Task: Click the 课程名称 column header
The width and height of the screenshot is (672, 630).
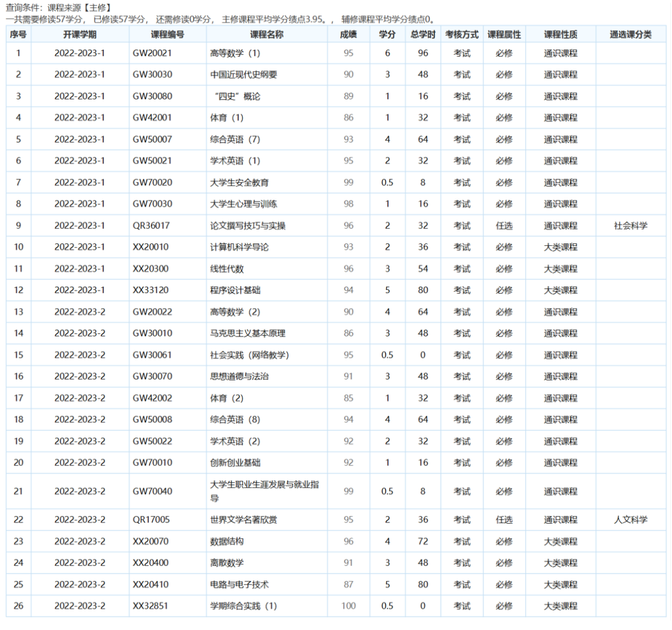Action: click(267, 35)
